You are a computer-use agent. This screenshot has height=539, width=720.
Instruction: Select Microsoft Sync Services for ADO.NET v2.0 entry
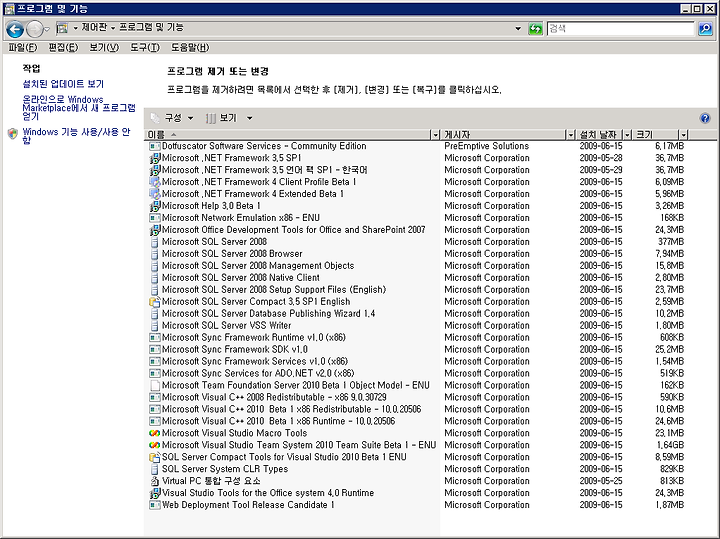click(x=416, y=373)
